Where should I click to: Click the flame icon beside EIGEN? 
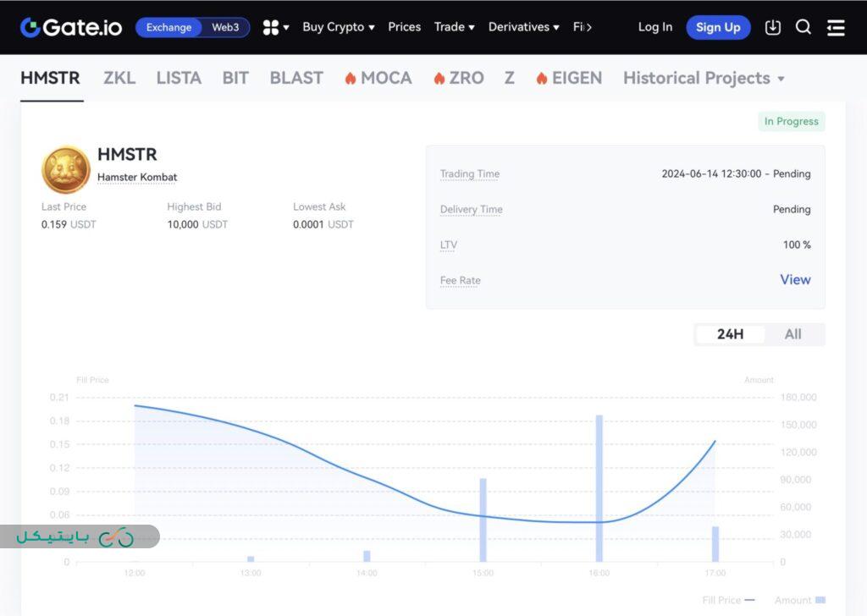point(540,77)
